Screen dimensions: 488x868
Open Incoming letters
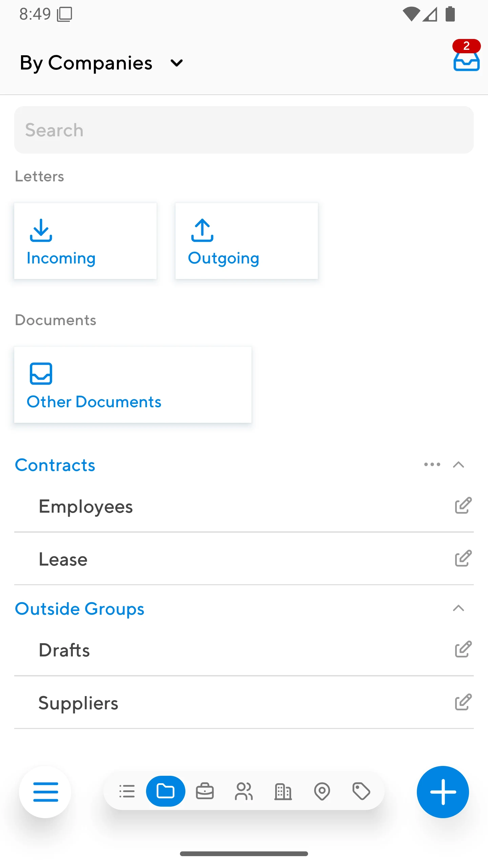tap(85, 241)
